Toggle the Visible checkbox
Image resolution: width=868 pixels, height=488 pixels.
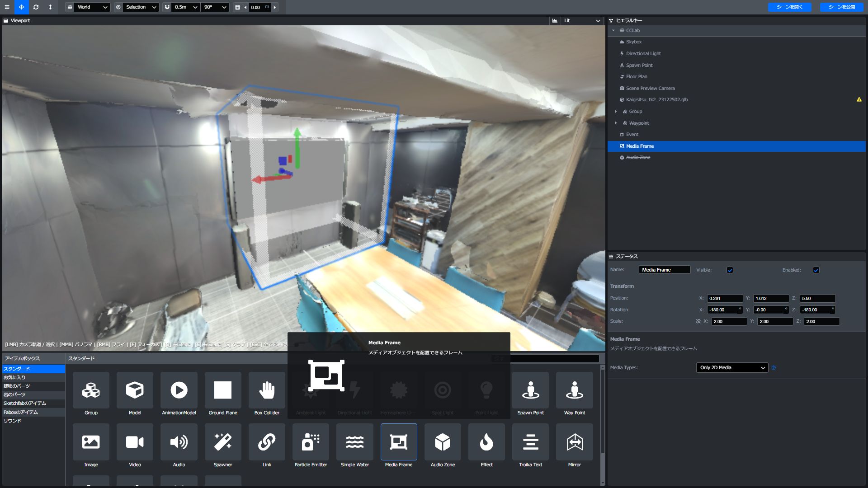pos(730,270)
